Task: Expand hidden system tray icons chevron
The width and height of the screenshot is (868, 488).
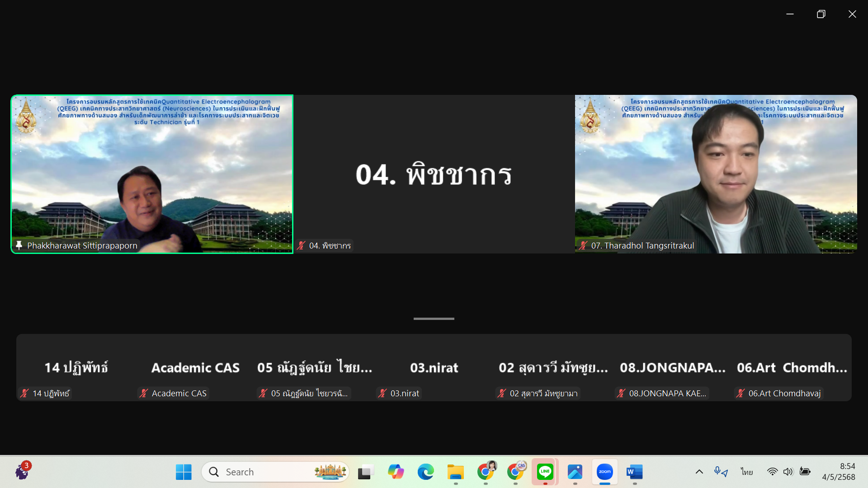Action: 699,472
